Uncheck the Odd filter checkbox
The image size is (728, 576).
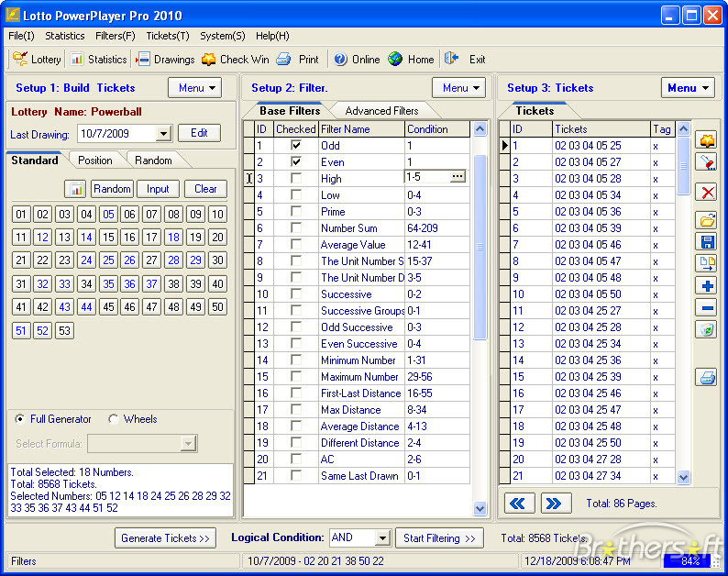(296, 146)
